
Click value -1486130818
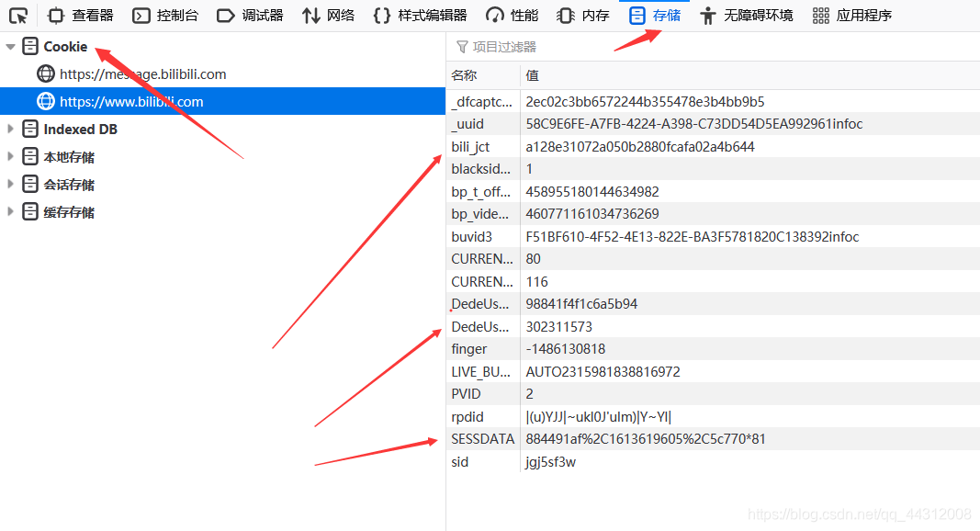[x=566, y=349]
